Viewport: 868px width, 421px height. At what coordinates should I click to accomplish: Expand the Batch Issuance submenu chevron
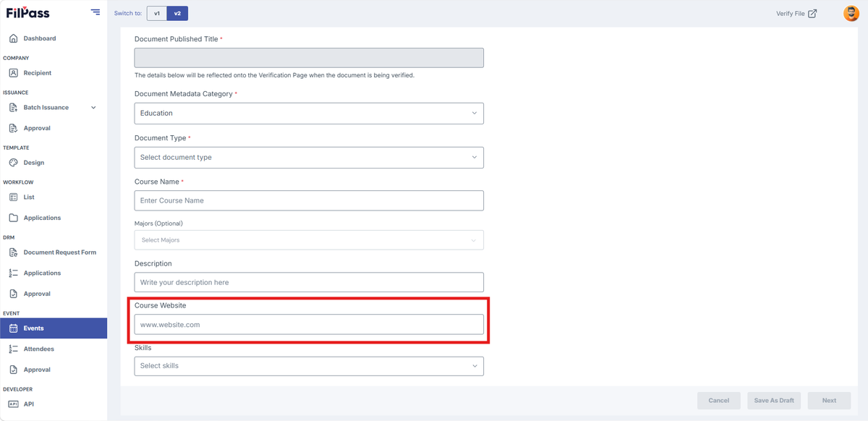[x=93, y=108]
